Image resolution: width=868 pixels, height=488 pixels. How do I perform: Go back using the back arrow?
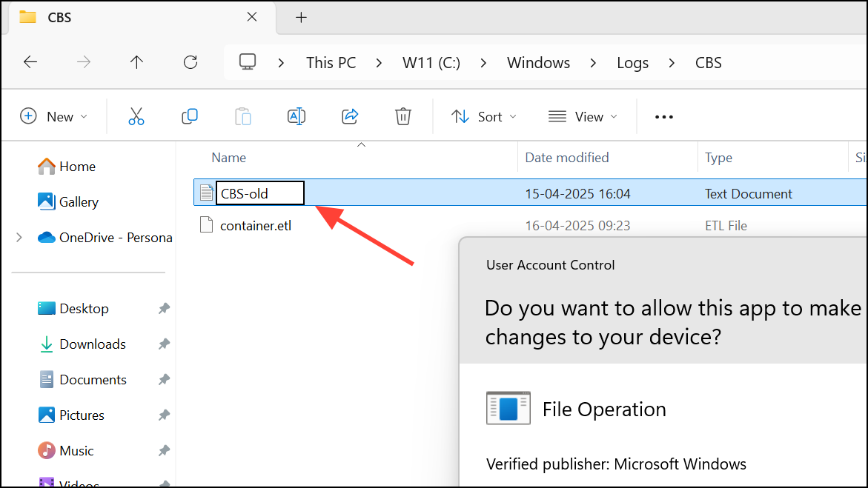pyautogui.click(x=30, y=62)
